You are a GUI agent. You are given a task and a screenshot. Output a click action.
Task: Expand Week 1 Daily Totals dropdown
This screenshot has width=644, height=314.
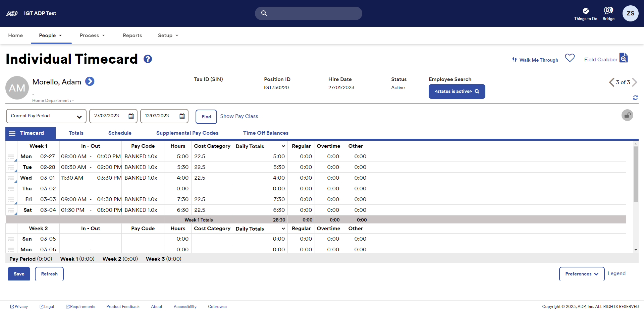pyautogui.click(x=283, y=146)
